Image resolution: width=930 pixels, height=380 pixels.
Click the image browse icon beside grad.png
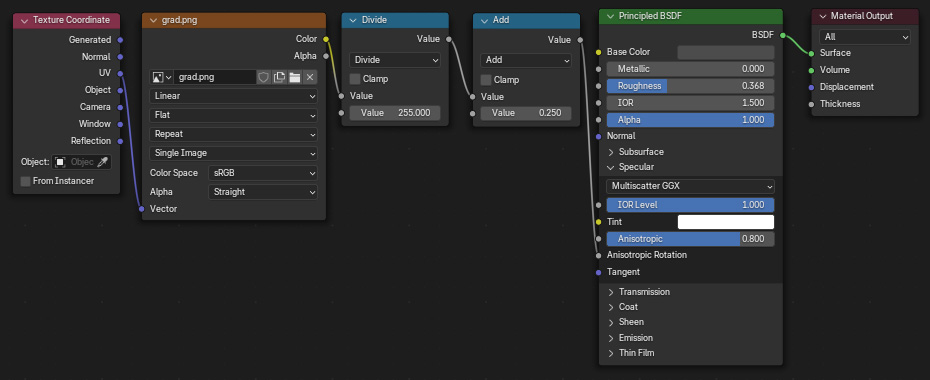pyautogui.click(x=161, y=77)
